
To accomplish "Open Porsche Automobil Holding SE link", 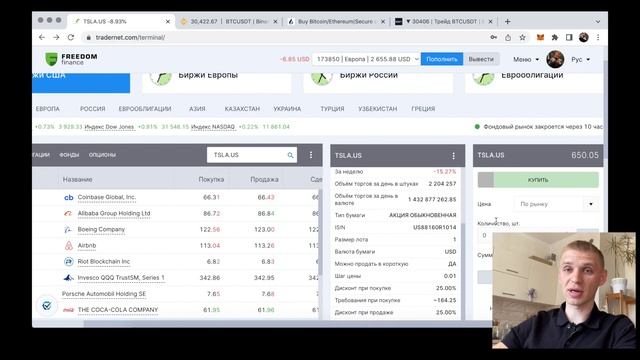I will point(104,294).
